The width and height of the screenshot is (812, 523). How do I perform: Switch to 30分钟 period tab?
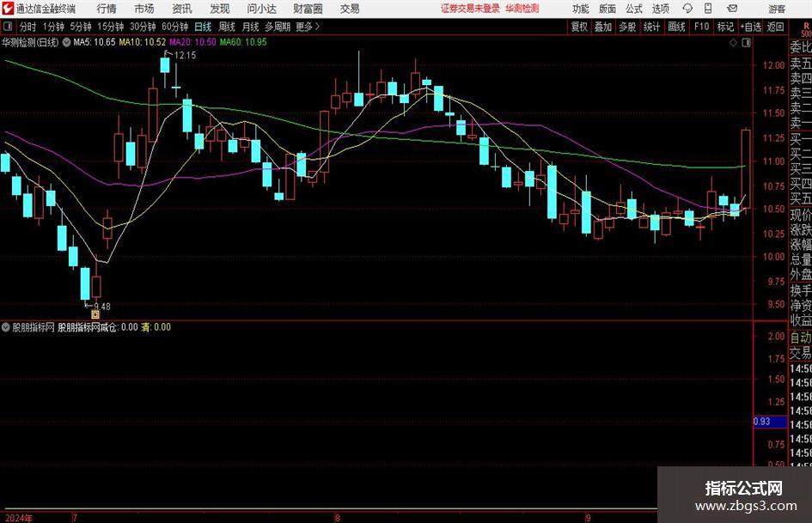[143, 27]
